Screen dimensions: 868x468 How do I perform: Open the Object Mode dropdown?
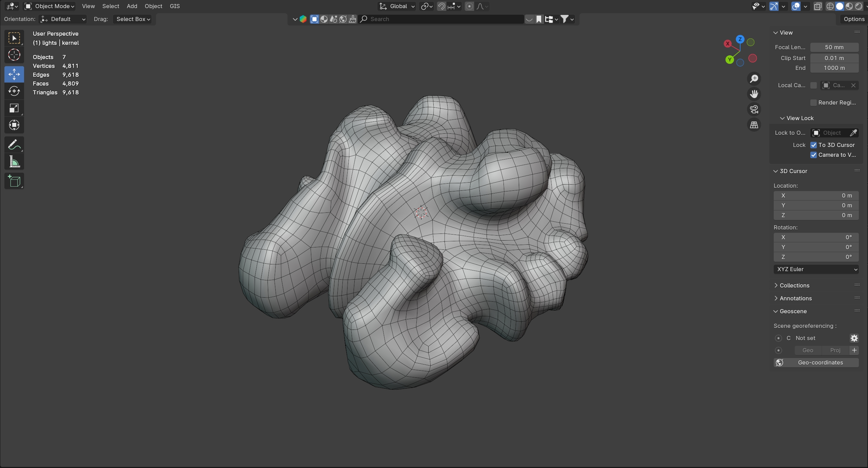(x=50, y=6)
